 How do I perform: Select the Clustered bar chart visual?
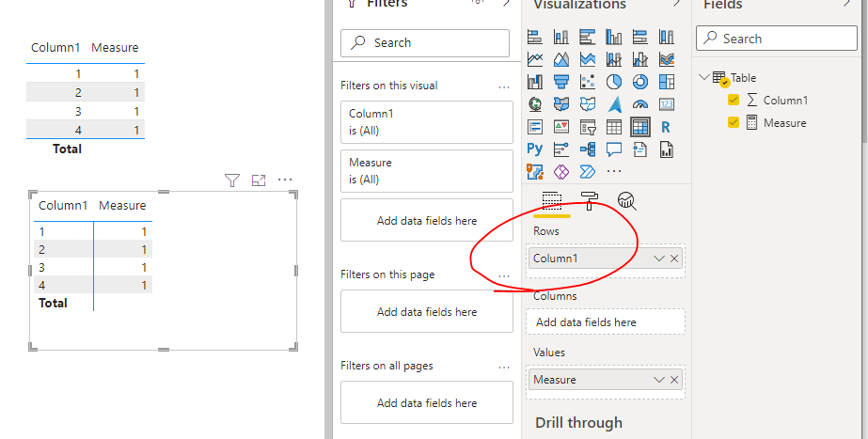[x=588, y=37]
